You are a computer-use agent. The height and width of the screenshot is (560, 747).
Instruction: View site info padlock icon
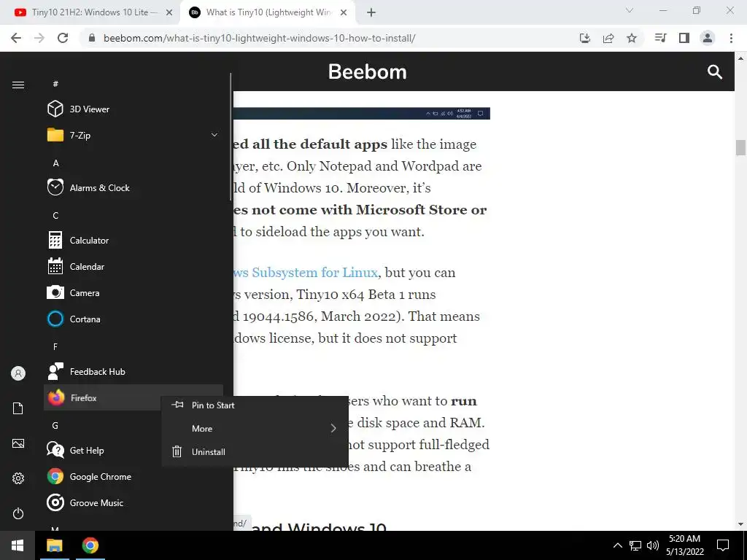[x=92, y=38]
